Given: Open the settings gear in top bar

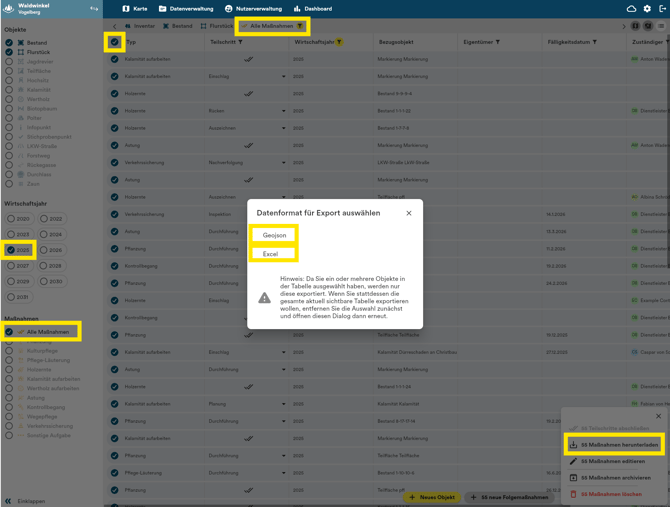Looking at the screenshot, I should coord(647,9).
